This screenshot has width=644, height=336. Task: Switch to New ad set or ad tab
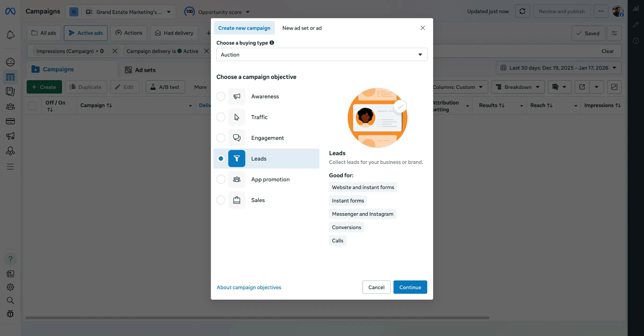click(x=302, y=28)
